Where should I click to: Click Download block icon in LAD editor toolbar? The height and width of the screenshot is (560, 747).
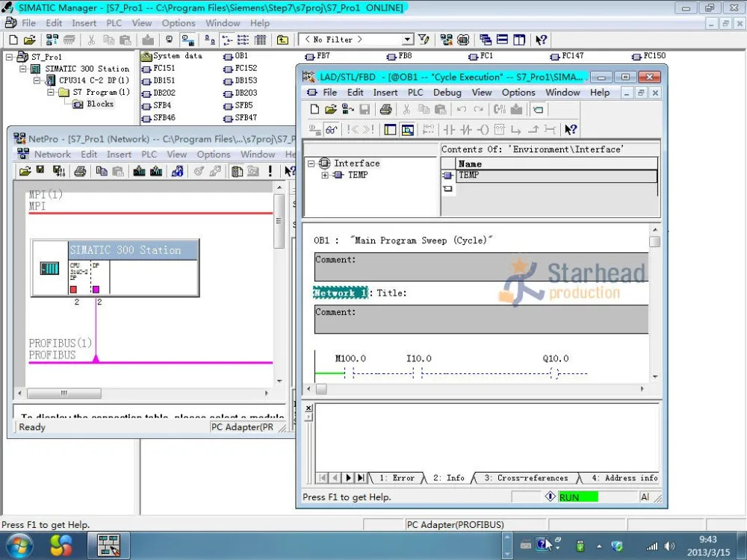tap(516, 110)
